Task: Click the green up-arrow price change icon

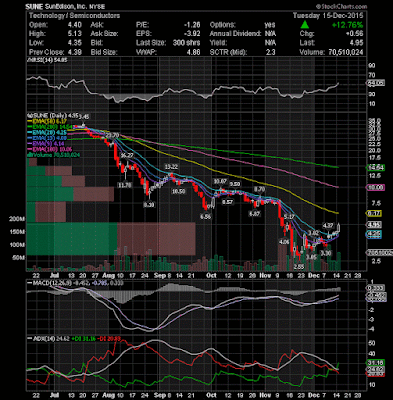Action: tap(304, 25)
